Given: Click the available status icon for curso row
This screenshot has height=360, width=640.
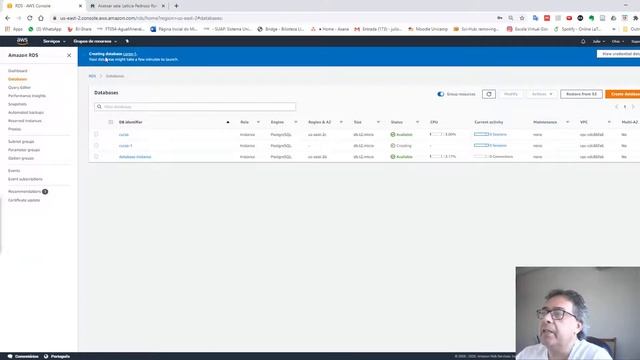Looking at the screenshot, I should click(x=393, y=134).
